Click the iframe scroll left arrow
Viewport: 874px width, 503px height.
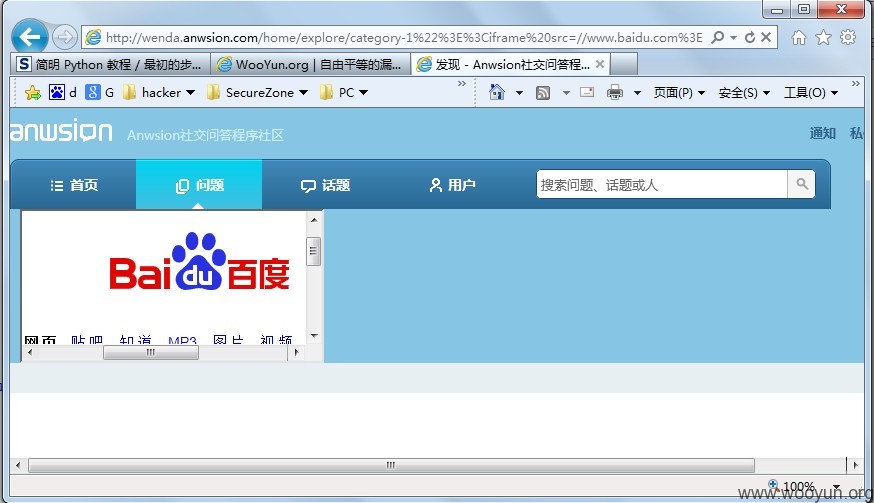coord(30,352)
